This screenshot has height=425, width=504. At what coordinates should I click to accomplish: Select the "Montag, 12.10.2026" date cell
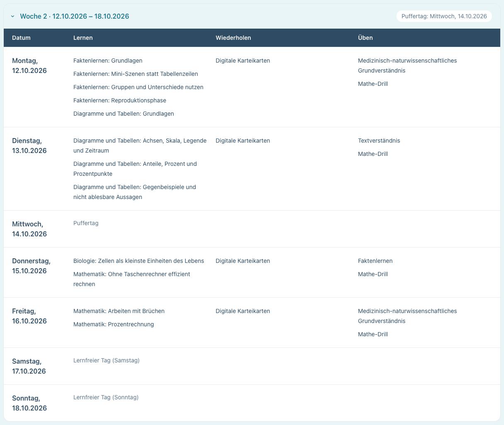click(x=29, y=66)
